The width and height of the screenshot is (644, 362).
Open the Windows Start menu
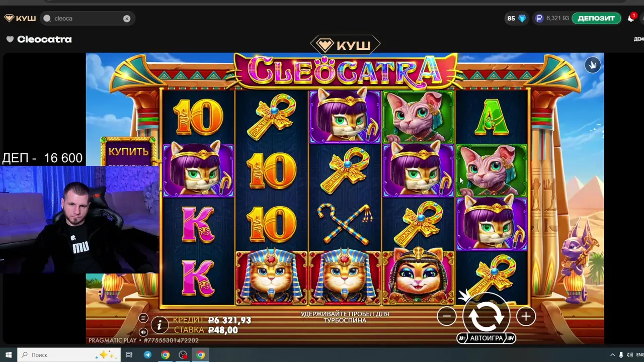pyautogui.click(x=9, y=354)
